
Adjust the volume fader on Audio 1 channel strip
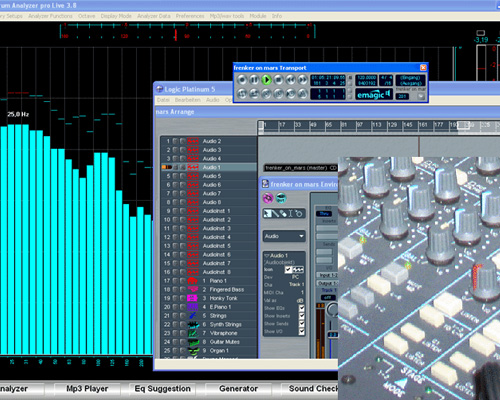(x=332, y=335)
